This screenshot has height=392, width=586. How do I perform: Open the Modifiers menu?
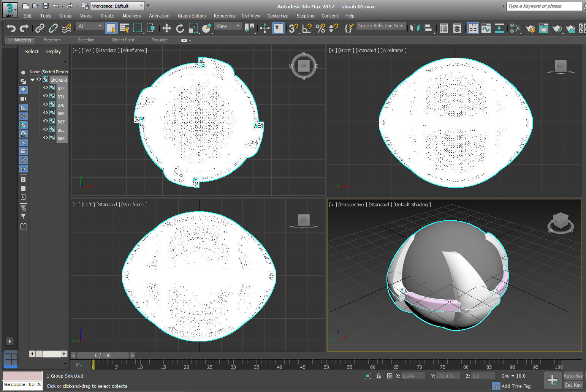[131, 16]
